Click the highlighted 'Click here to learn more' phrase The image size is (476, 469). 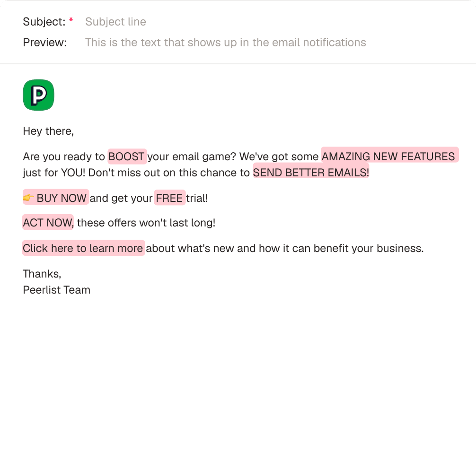(x=83, y=248)
